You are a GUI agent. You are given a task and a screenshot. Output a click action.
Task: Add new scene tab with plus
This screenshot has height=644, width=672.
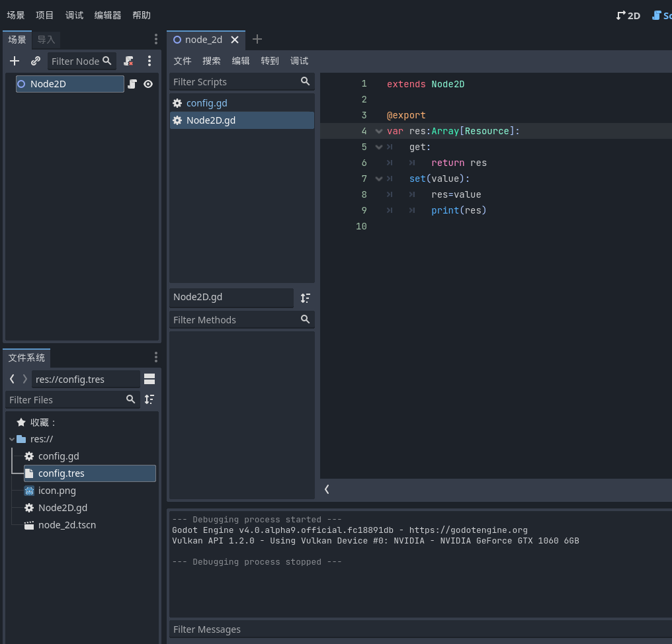pyautogui.click(x=257, y=40)
